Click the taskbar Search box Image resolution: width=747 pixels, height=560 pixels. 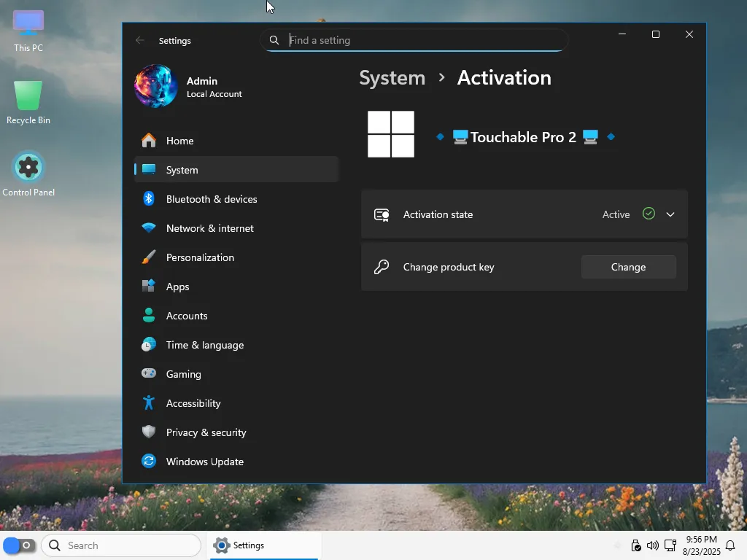click(x=121, y=545)
